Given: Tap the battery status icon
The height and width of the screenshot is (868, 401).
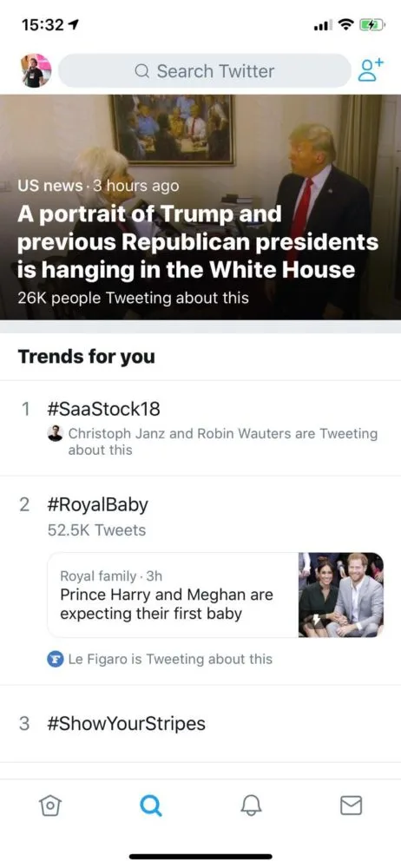Looking at the screenshot, I should coord(370,25).
